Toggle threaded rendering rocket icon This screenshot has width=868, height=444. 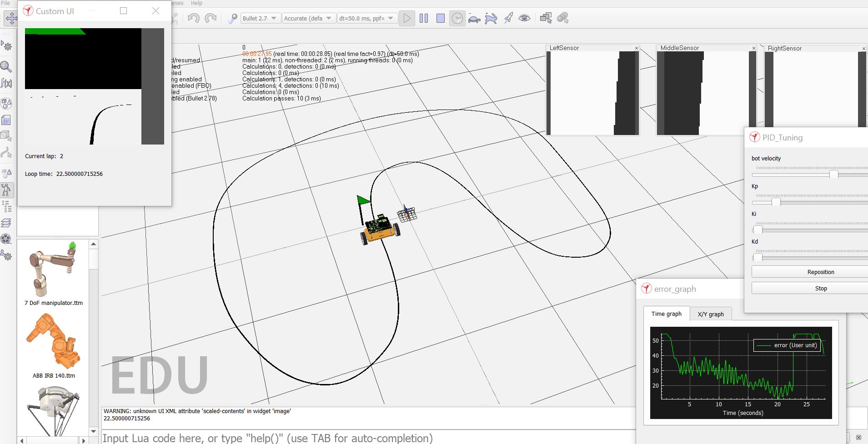click(508, 18)
